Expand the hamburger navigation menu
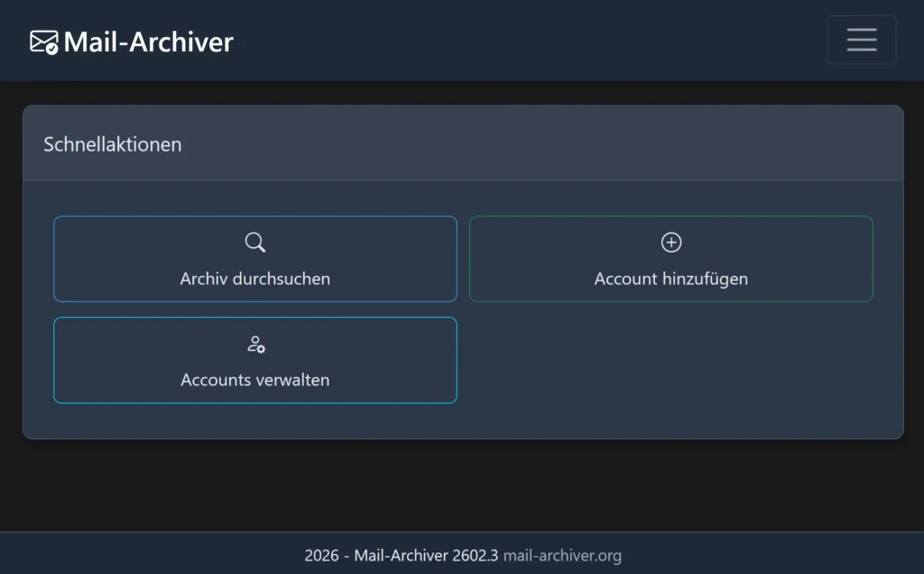Image resolution: width=924 pixels, height=574 pixels. [861, 40]
